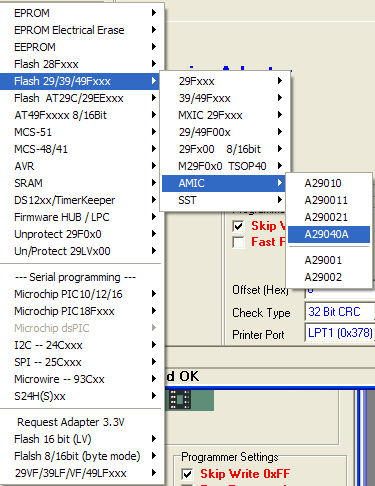375x486 pixels.
Task: Open the 39/49Fxxx submenu
Action: click(225, 98)
